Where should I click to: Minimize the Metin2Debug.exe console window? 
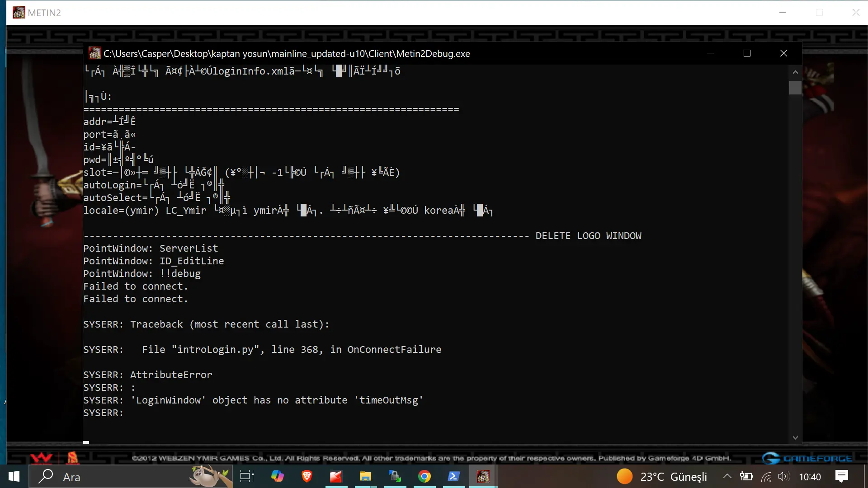(x=710, y=53)
